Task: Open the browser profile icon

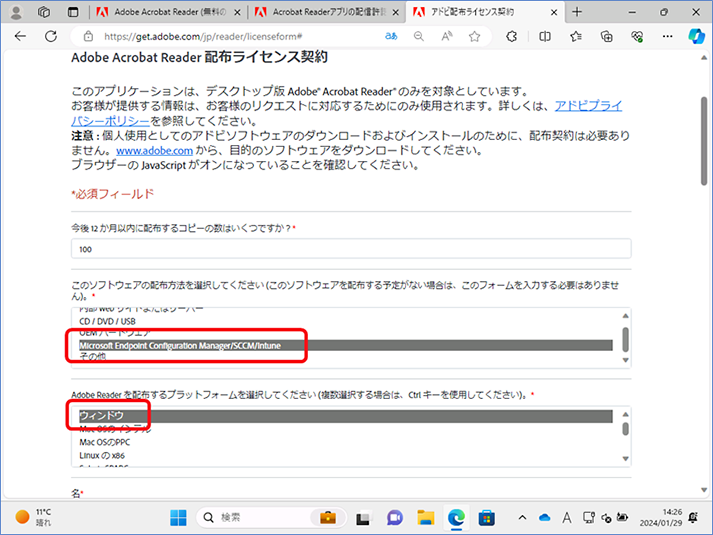Action: (16, 12)
